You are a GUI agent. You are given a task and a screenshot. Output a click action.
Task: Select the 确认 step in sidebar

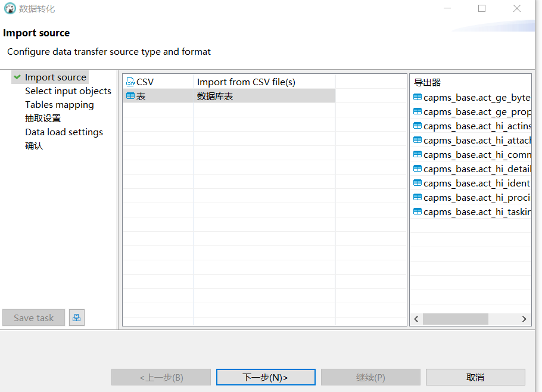point(34,146)
